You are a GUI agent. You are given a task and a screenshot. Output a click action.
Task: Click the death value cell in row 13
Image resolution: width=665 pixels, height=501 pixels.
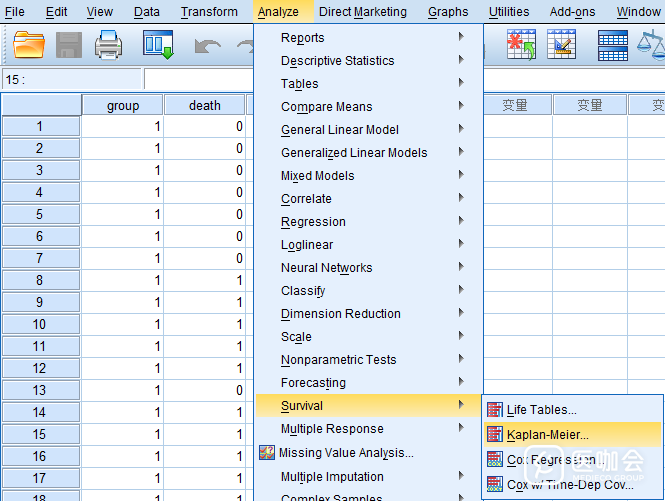(205, 390)
